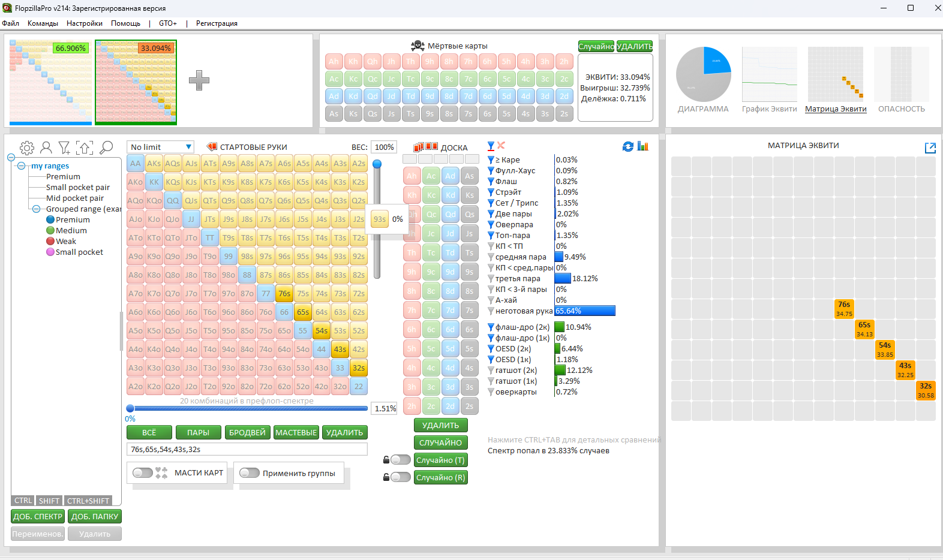The width and height of the screenshot is (943, 560).
Task: Open the bar chart statistics icon
Action: pos(643,146)
